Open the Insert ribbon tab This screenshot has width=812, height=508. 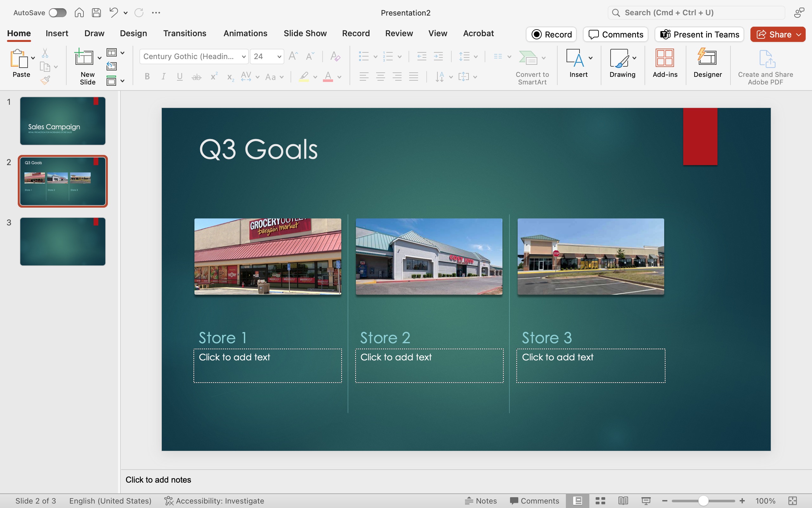tap(57, 33)
